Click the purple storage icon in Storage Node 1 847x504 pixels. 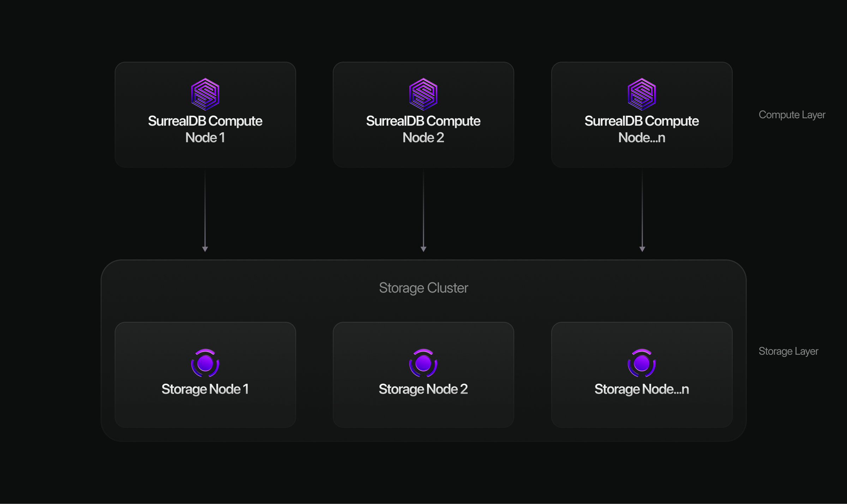click(x=205, y=363)
